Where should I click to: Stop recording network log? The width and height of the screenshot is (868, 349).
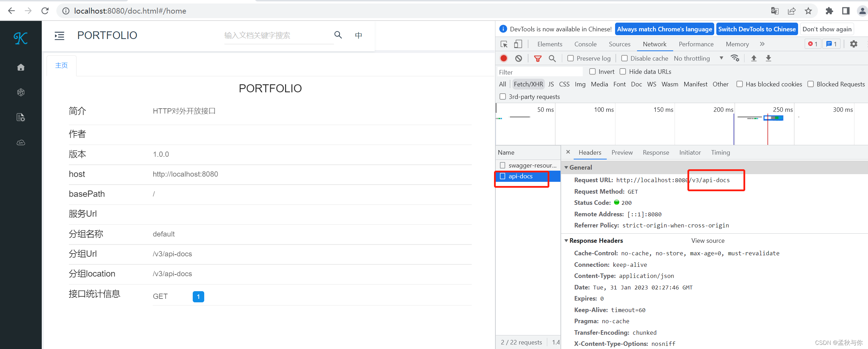504,58
